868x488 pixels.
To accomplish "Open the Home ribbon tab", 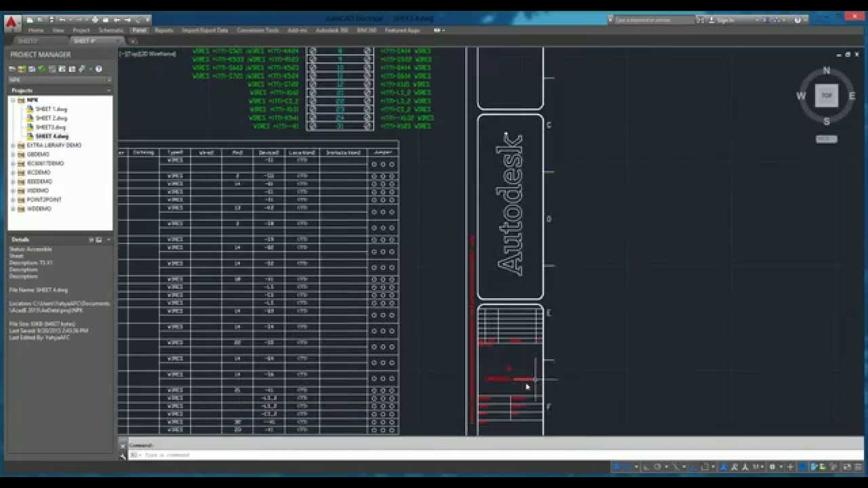I will pos(36,30).
